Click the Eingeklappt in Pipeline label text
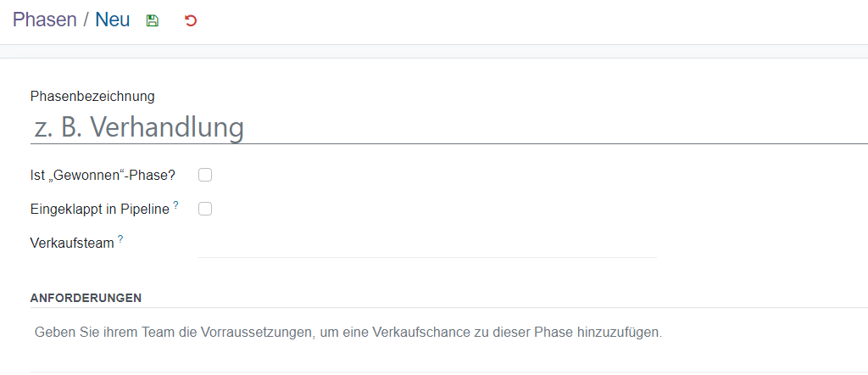 99,210
